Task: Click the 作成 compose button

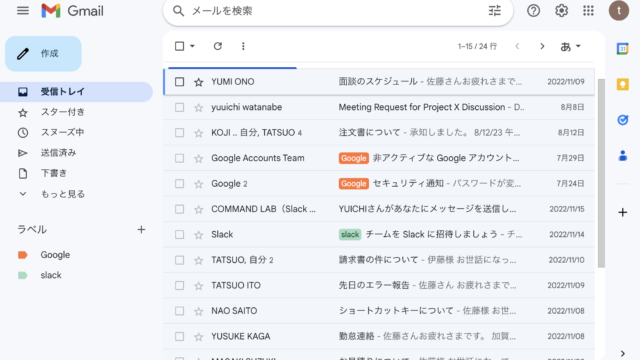Action: point(43,53)
